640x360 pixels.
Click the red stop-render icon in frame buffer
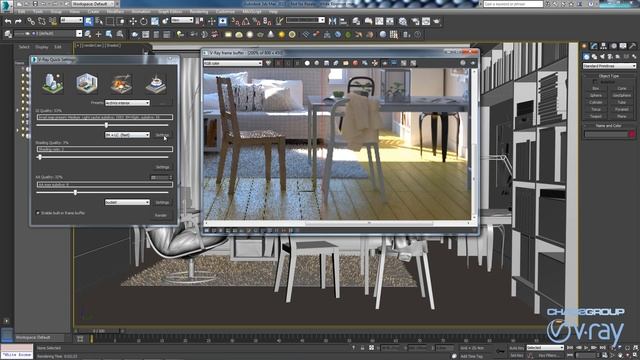(x=355, y=63)
